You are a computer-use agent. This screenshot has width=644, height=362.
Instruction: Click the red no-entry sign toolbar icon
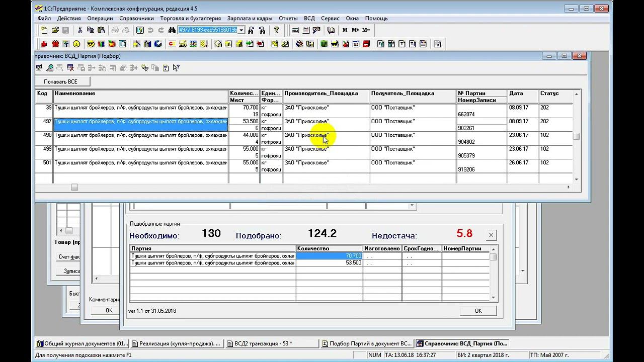(172, 44)
